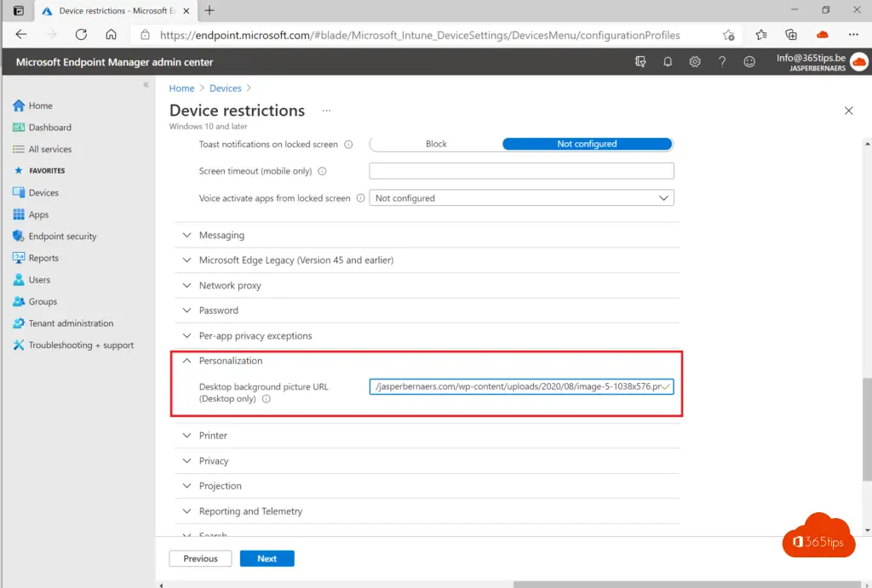
Task: Expand Microsoft Edge Legacy section
Action: click(427, 260)
